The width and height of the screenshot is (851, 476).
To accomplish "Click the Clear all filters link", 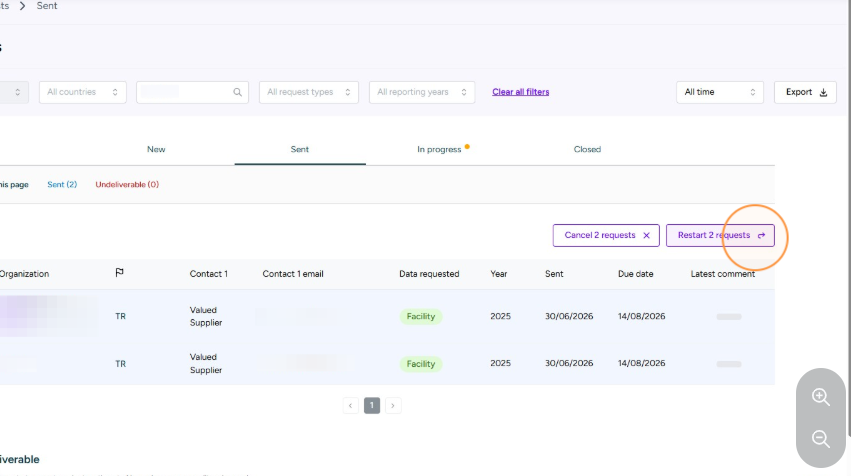I will pos(520,92).
